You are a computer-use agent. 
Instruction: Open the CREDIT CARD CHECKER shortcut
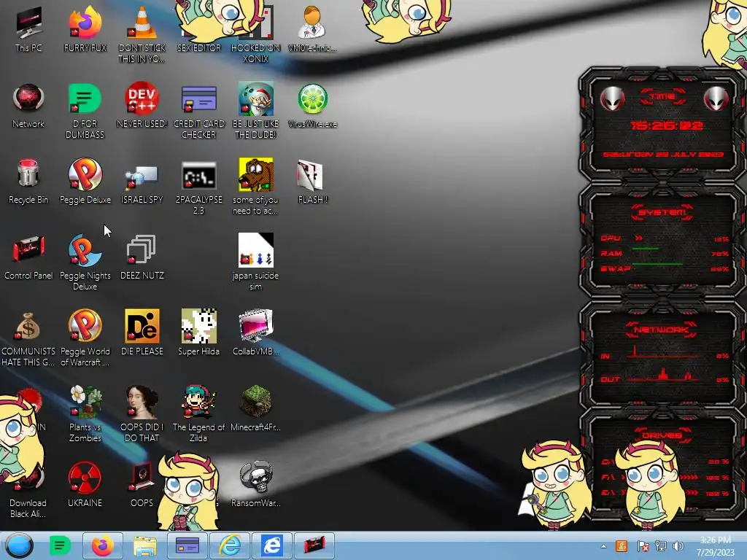click(198, 111)
